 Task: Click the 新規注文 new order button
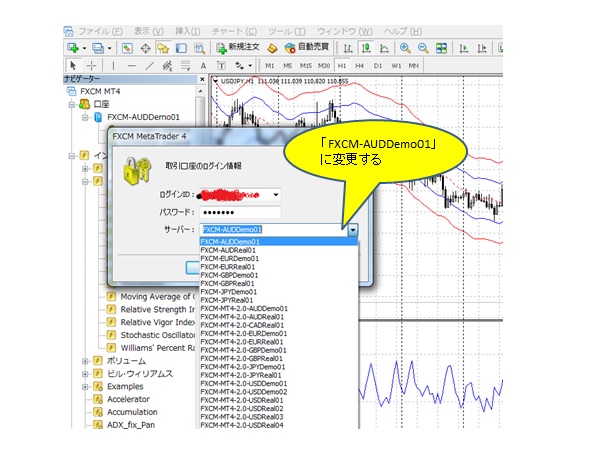[x=238, y=47]
